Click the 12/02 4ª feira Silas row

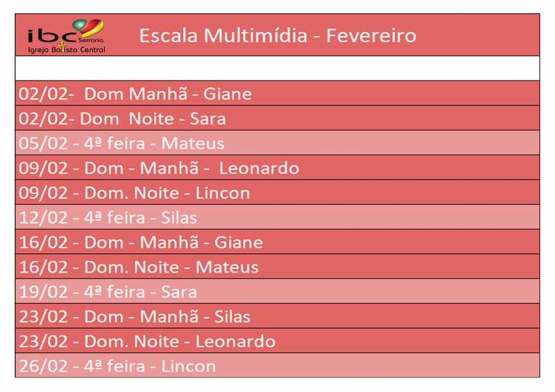click(277, 217)
